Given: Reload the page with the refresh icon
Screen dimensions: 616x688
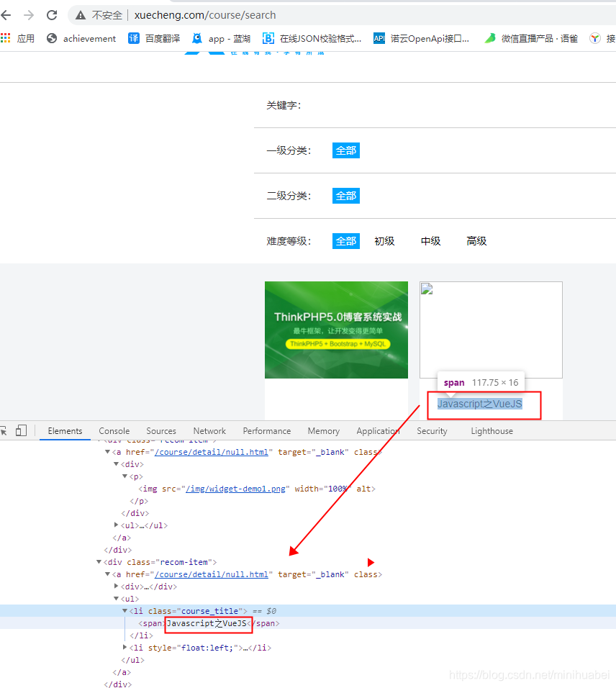Looking at the screenshot, I should (x=52, y=15).
